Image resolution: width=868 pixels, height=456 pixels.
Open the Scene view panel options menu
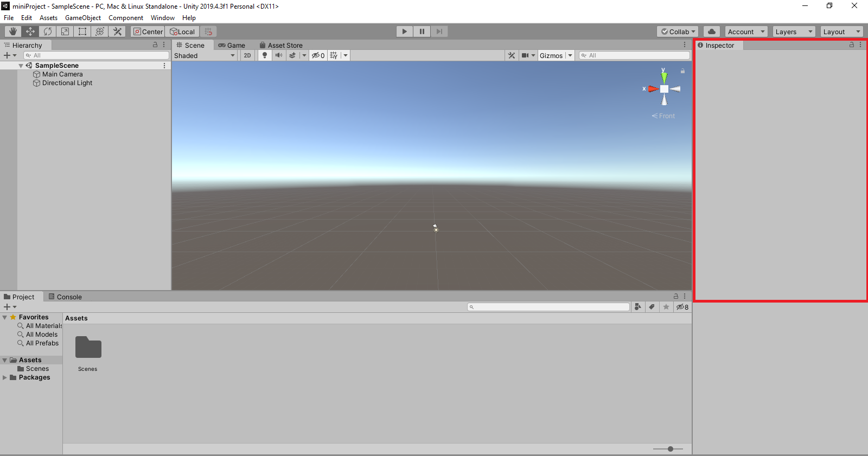tap(685, 45)
